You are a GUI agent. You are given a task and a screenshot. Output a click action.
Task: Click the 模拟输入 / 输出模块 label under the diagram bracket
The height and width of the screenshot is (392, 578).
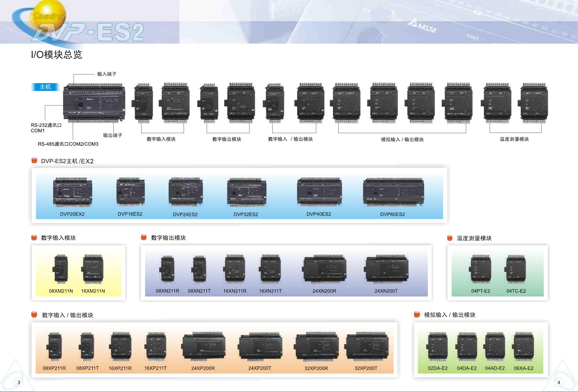click(x=402, y=140)
